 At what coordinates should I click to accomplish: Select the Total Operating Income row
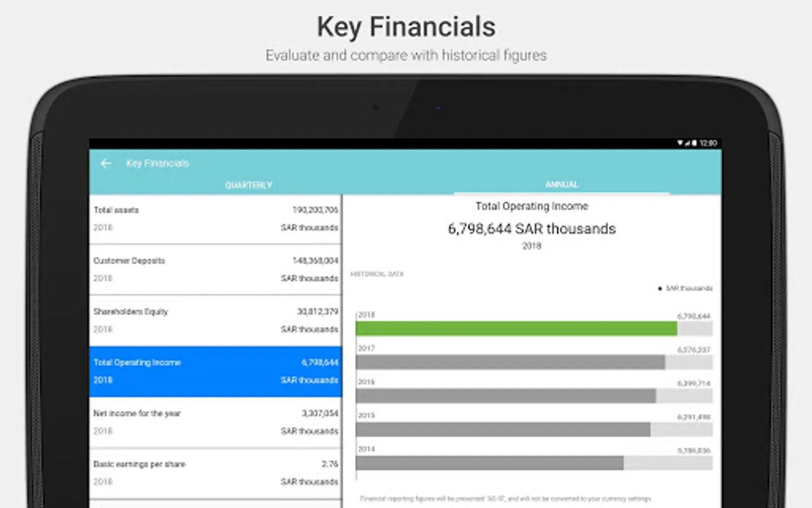point(215,371)
